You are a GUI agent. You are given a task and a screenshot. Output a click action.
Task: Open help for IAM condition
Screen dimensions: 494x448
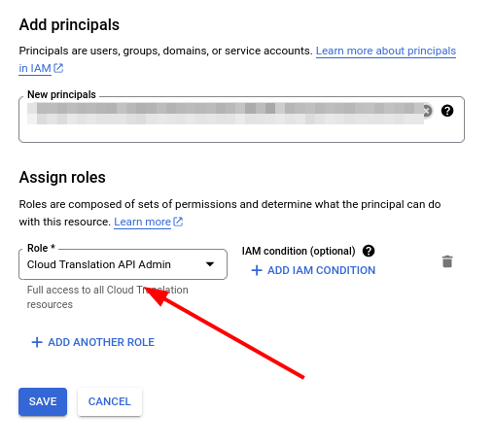[x=369, y=251]
